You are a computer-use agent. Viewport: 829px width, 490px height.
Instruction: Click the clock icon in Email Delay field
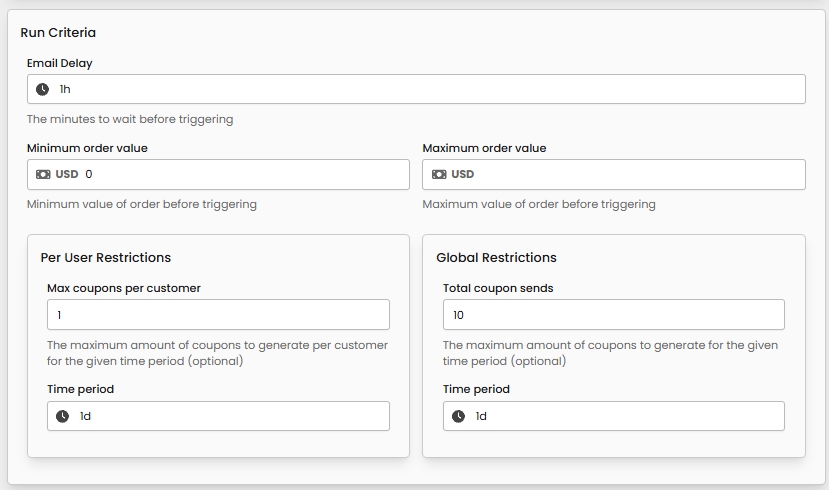(x=42, y=89)
